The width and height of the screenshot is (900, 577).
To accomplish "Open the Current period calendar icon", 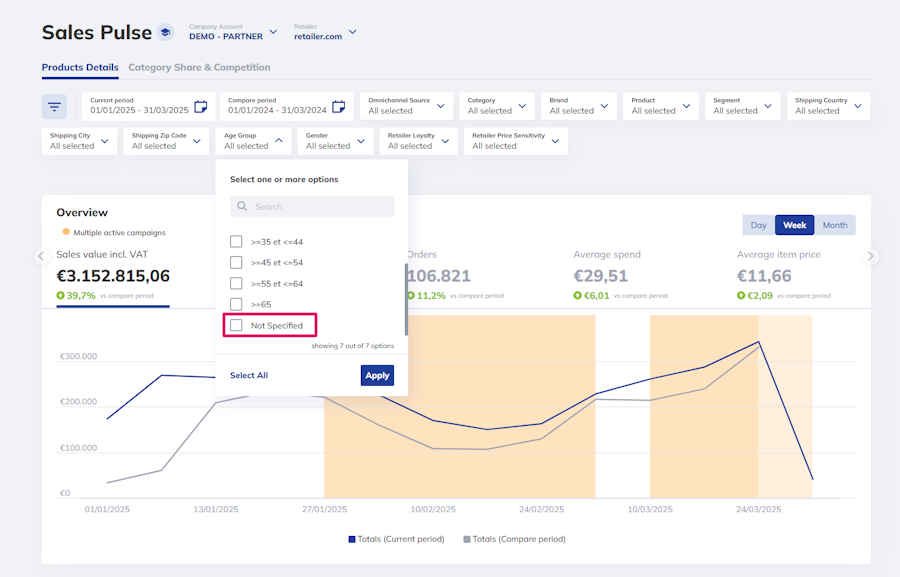I will pos(200,106).
